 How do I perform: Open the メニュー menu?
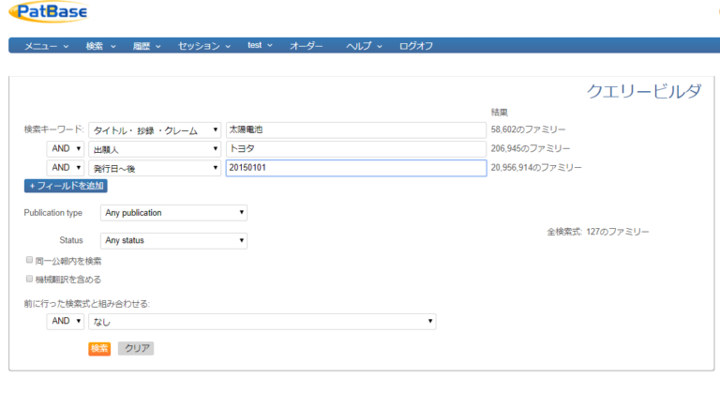click(x=46, y=46)
